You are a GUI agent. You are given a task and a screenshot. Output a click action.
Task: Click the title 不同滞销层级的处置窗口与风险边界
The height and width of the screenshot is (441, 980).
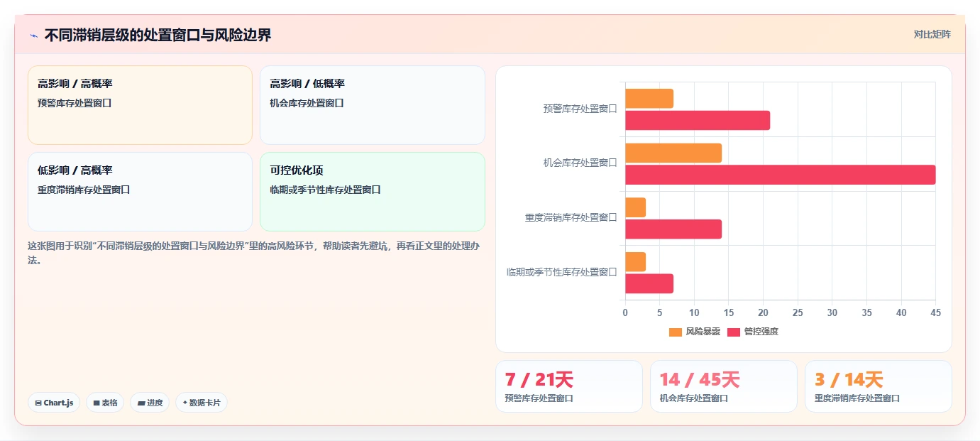158,35
